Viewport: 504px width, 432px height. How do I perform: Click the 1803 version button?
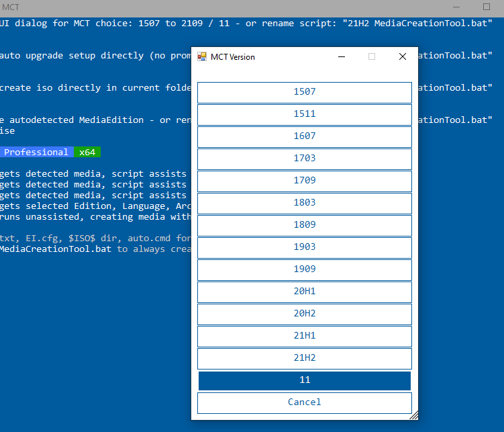pyautogui.click(x=305, y=204)
